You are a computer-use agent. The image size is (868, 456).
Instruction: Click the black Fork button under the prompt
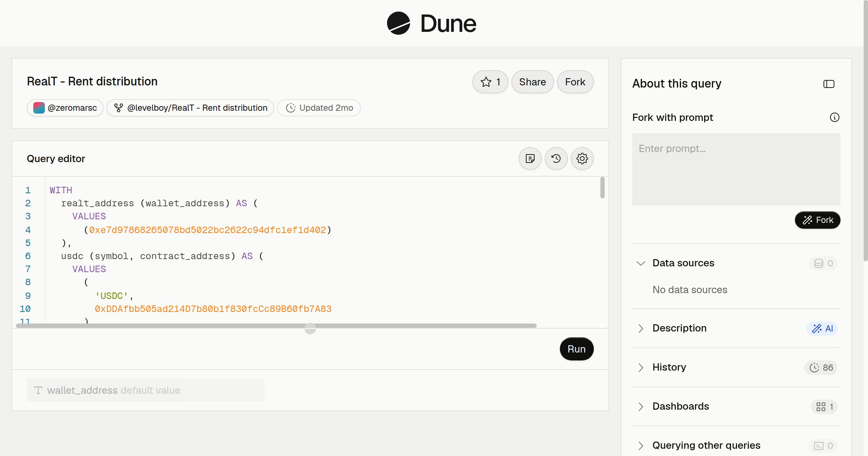(x=817, y=220)
